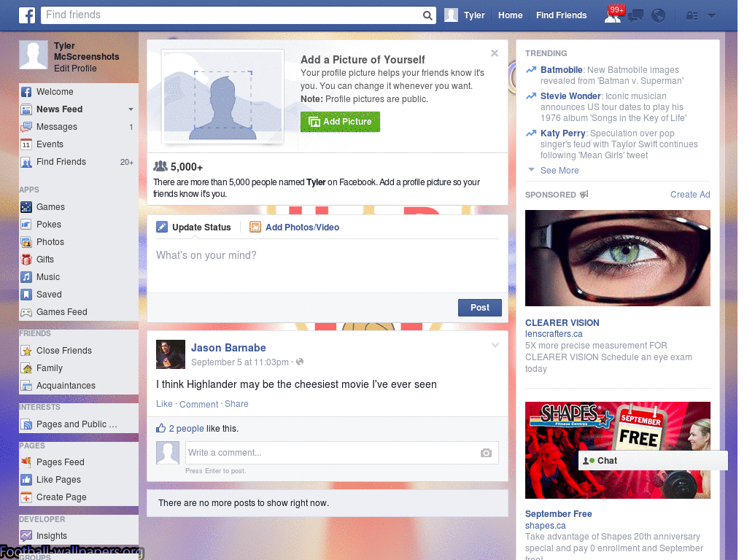This screenshot has width=747, height=560.
Task: Open the lenscrafters.ca ad link
Action: [554, 334]
